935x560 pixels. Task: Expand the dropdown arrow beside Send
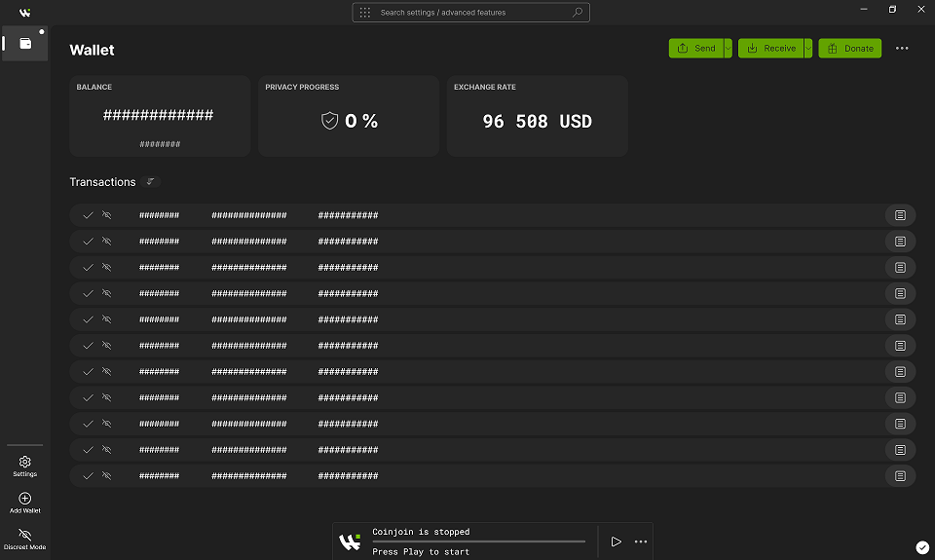point(729,49)
